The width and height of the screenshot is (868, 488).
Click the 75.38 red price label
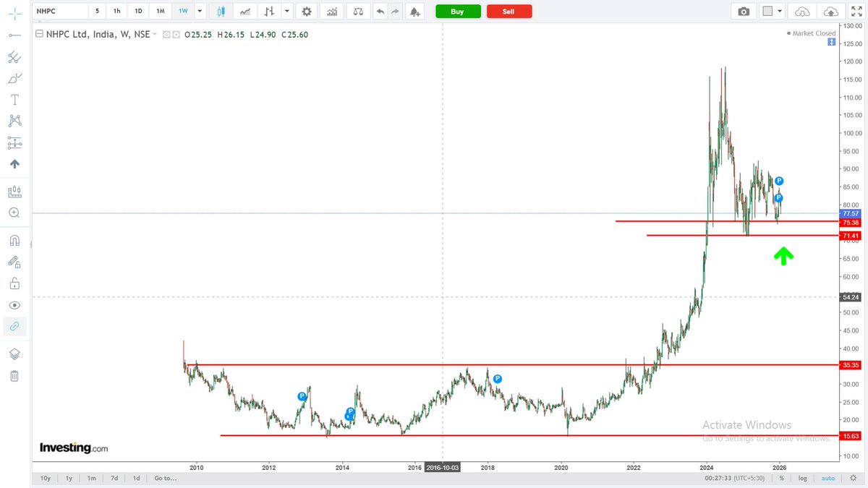tap(850, 223)
